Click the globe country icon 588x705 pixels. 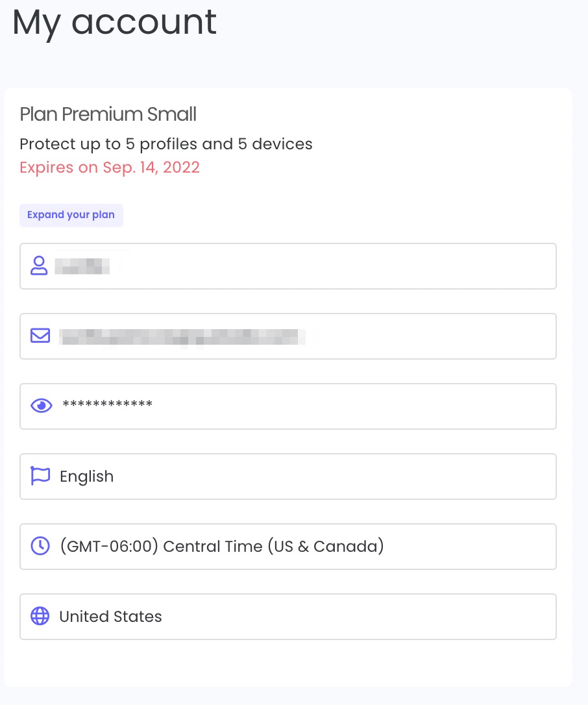click(40, 616)
